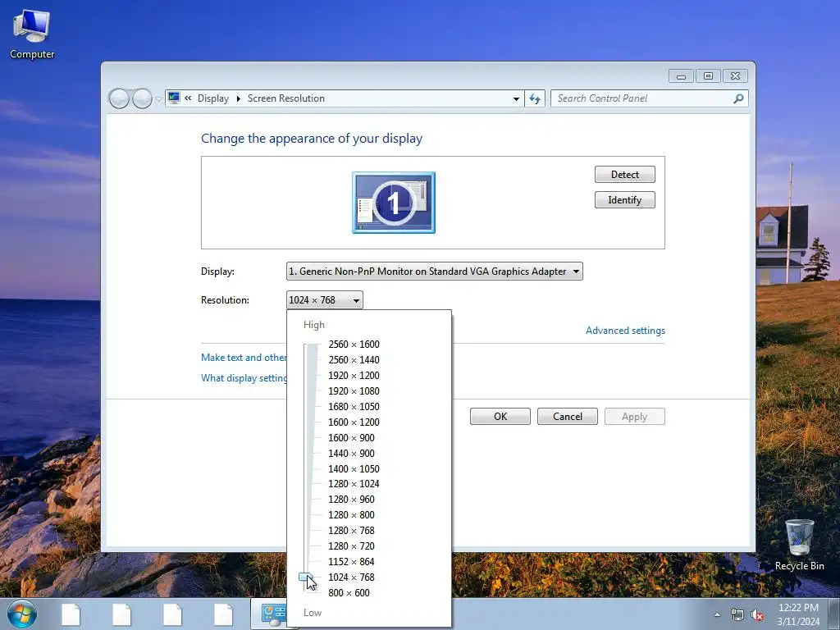Select 1920 × 1200 resolution
This screenshot has height=630, width=840.
pyautogui.click(x=354, y=376)
